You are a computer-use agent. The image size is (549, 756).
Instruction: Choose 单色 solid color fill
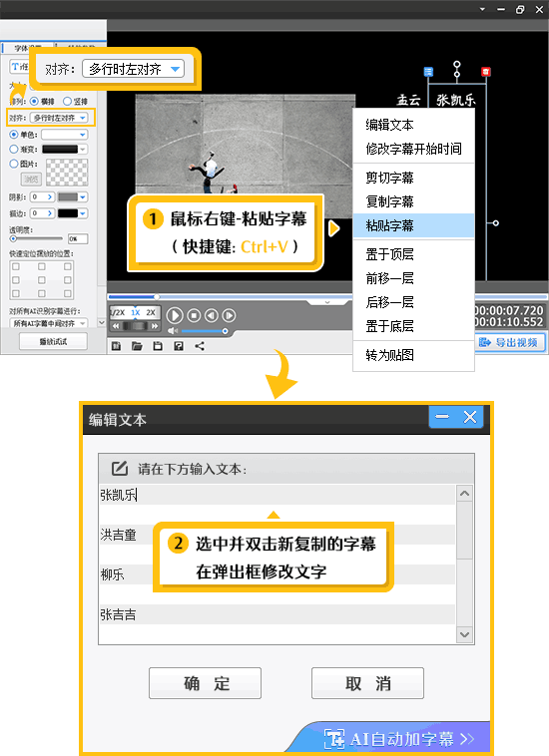(14, 135)
